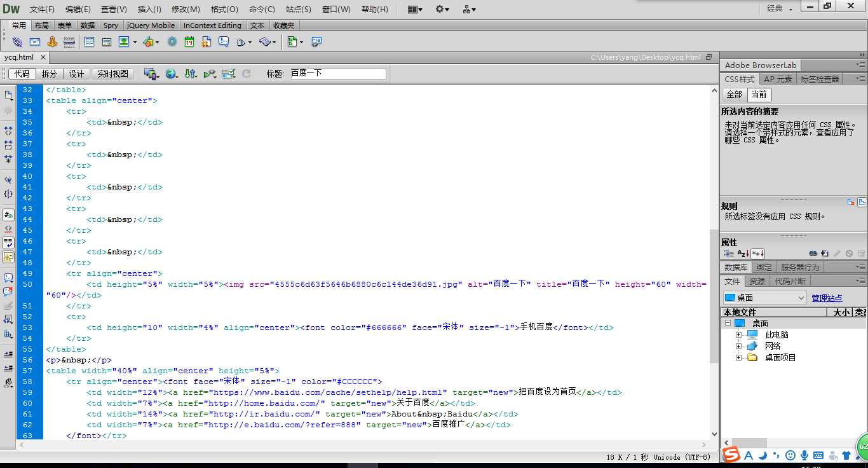Attach style sheet chain icon
This screenshot has width=868, height=468.
point(813,253)
